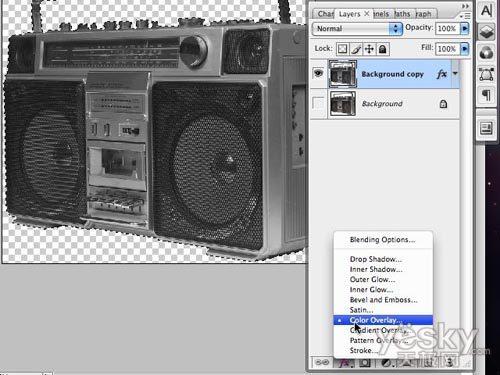The height and width of the screenshot is (375, 500).
Task: Open the Character panel icon in the dock
Action: [486, 11]
